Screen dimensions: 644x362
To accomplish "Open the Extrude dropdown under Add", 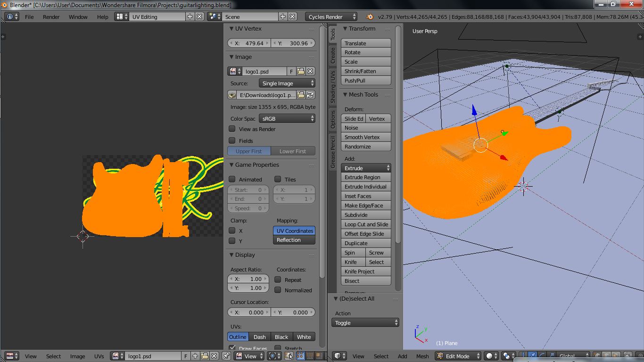I will [x=366, y=168].
